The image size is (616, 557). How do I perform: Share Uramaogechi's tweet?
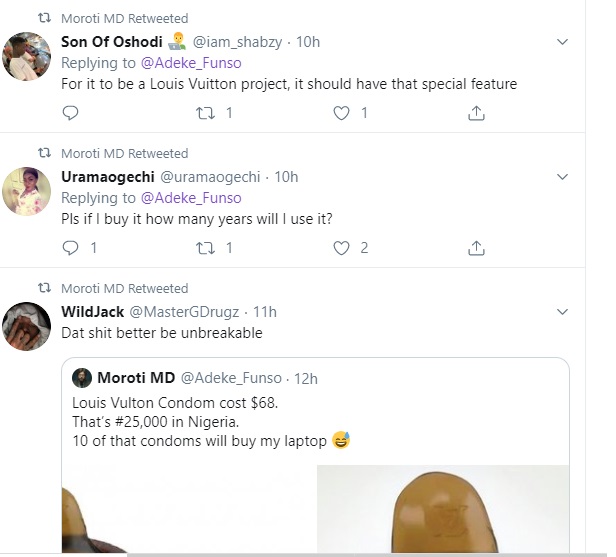click(x=477, y=248)
